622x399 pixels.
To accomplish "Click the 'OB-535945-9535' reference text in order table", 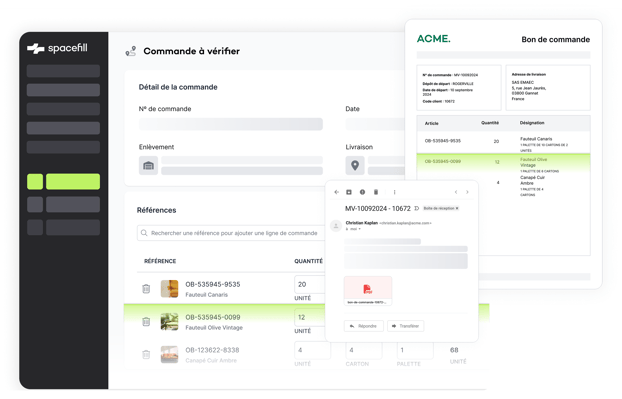I will tap(213, 284).
